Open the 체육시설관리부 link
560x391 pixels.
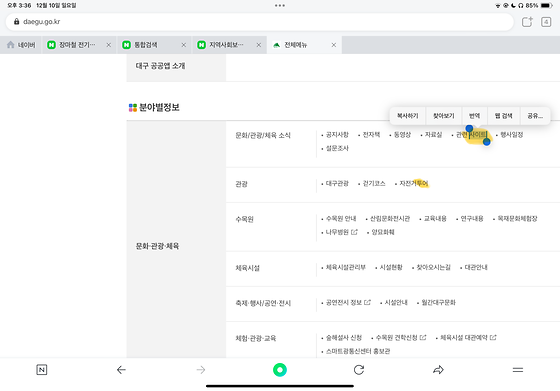point(346,267)
